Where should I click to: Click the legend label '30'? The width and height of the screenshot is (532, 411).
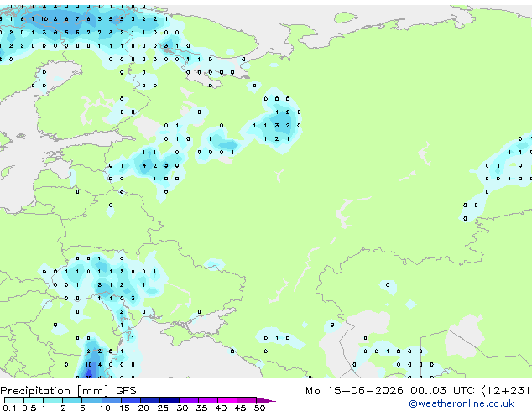182,408
